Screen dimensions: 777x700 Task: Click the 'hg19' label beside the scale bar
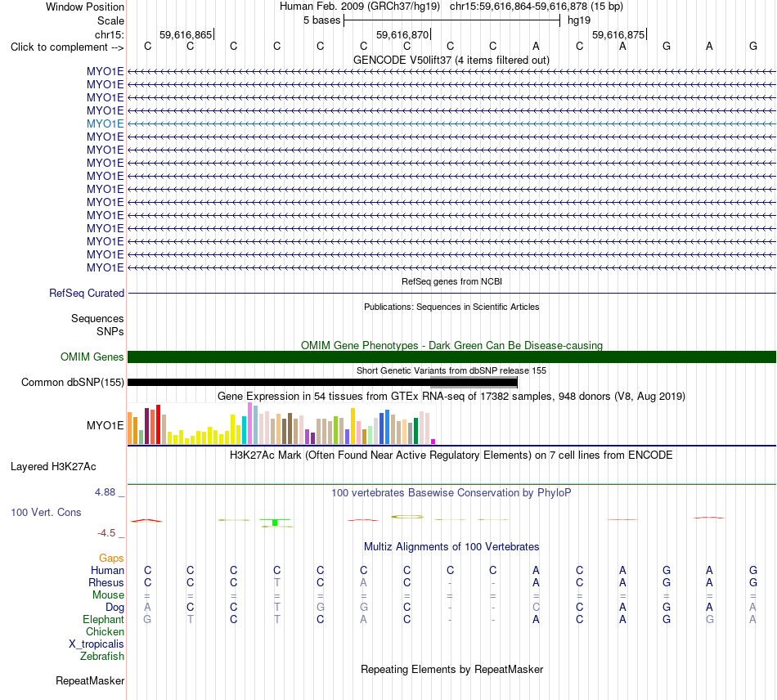point(579,20)
